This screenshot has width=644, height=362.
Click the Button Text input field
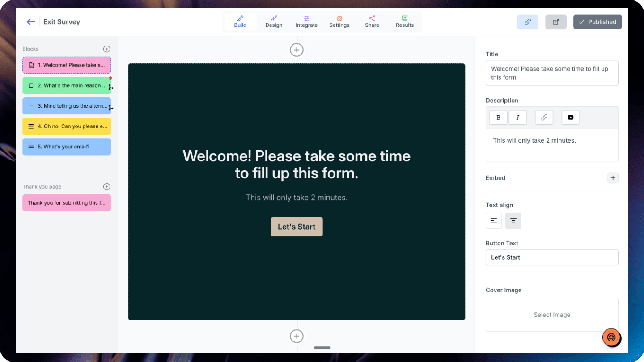coord(552,257)
